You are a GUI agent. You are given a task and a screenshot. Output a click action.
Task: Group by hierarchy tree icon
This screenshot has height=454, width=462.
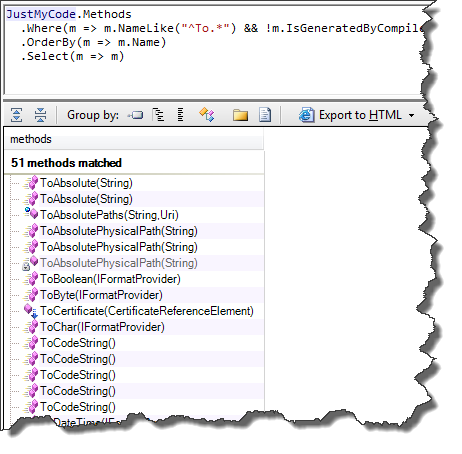click(x=158, y=115)
